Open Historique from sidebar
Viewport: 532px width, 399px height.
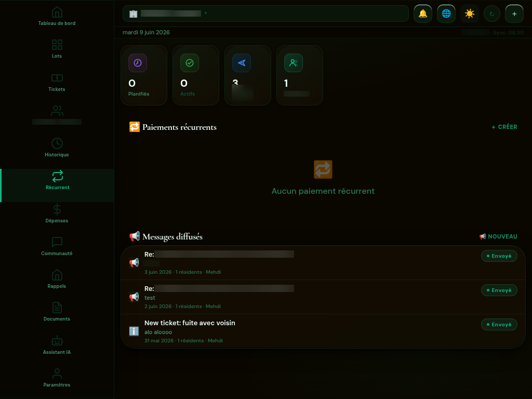[57, 148]
